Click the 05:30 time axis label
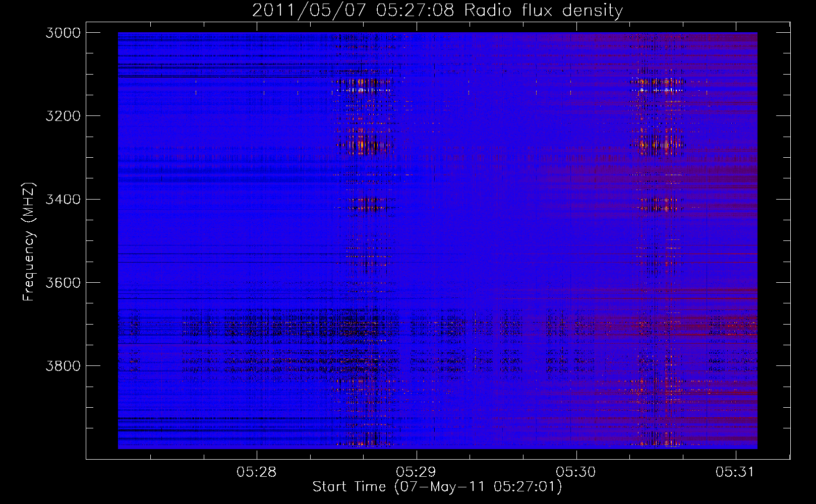 tap(576, 472)
